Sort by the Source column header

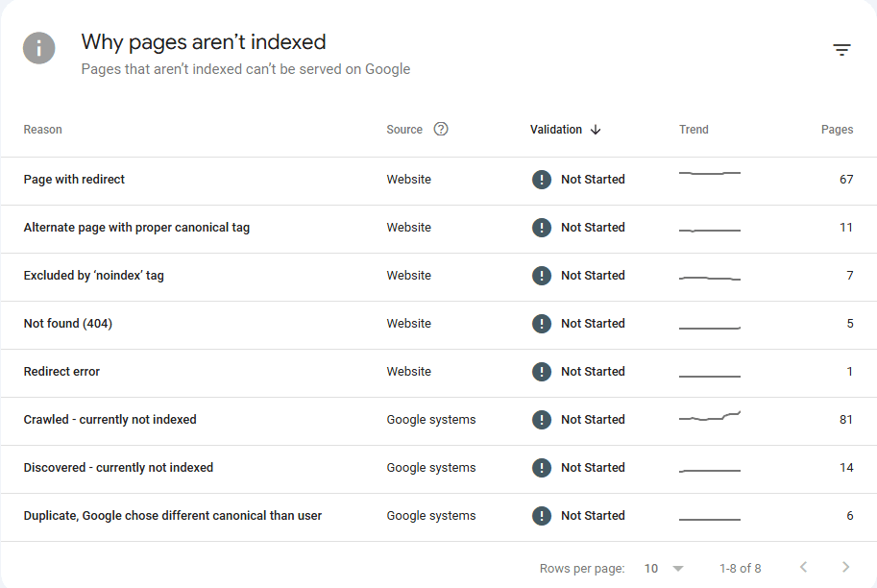(404, 130)
